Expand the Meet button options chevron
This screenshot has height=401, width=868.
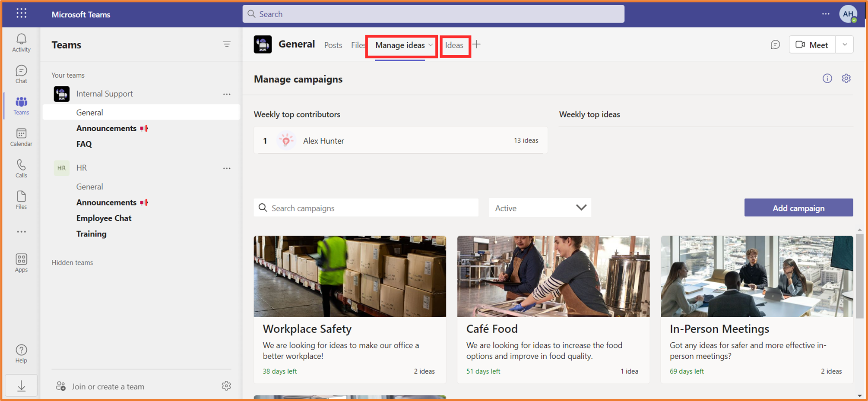pos(845,44)
